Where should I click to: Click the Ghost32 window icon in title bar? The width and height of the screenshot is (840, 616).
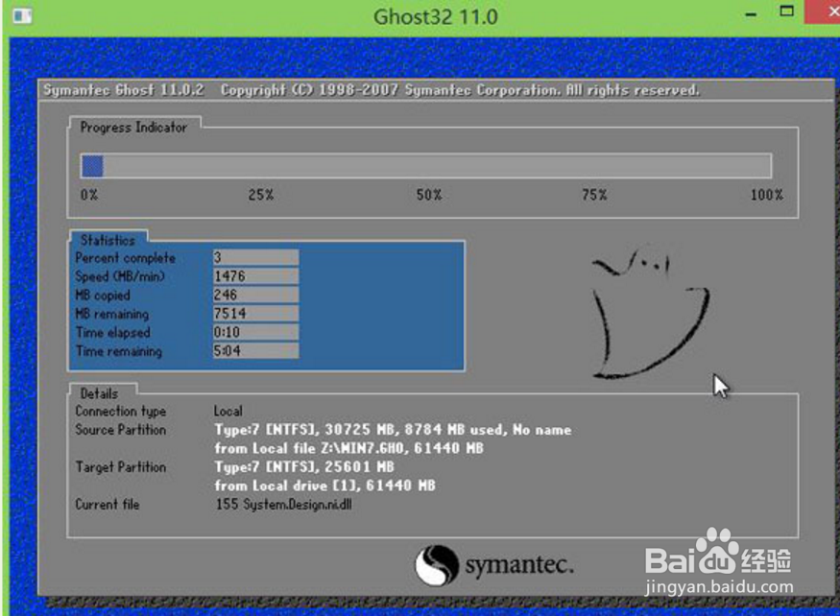click(x=22, y=15)
